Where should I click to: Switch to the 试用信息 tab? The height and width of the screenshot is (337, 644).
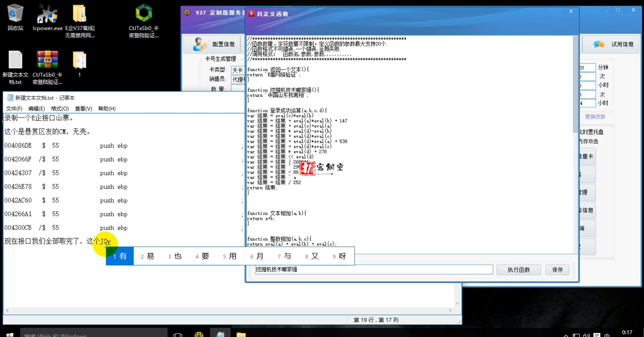611,44
